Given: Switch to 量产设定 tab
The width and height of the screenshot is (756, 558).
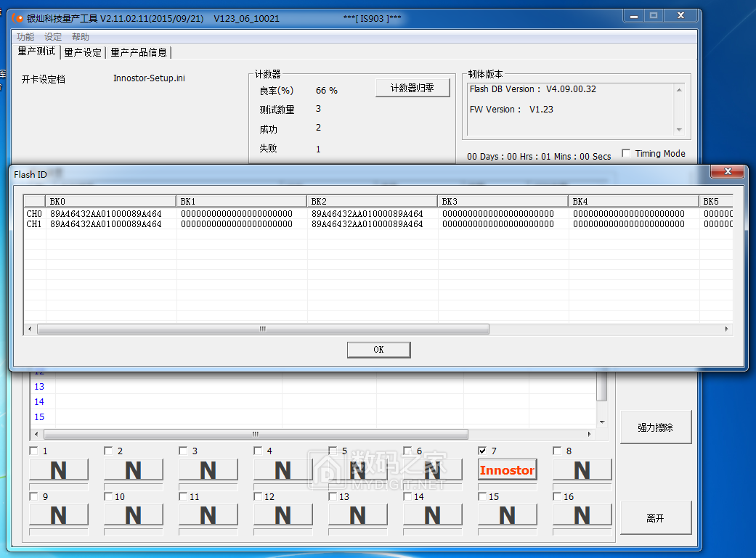Looking at the screenshot, I should click(x=83, y=52).
